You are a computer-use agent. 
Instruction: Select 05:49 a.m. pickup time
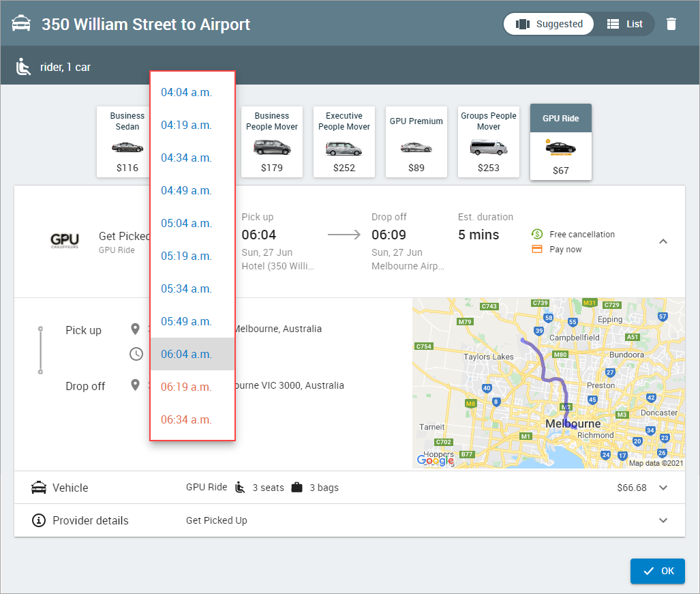[192, 322]
